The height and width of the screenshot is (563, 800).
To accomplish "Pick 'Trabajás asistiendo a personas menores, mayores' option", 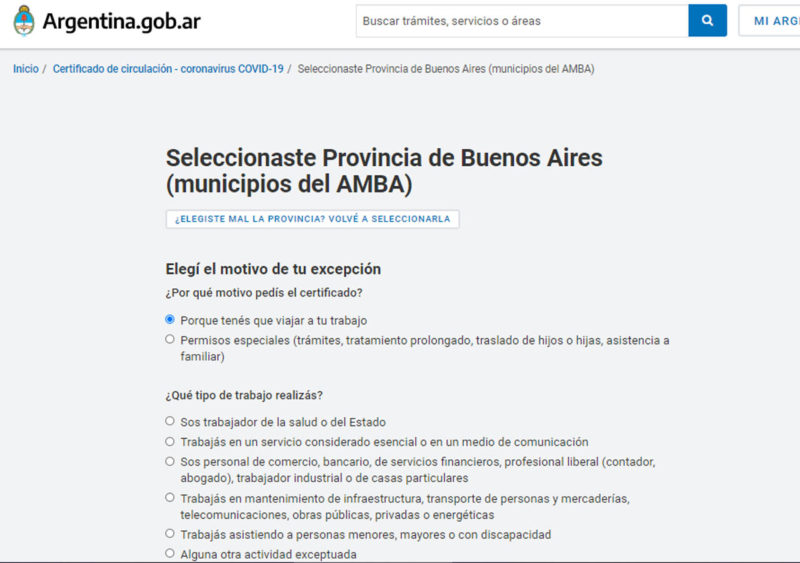I will [x=170, y=534].
